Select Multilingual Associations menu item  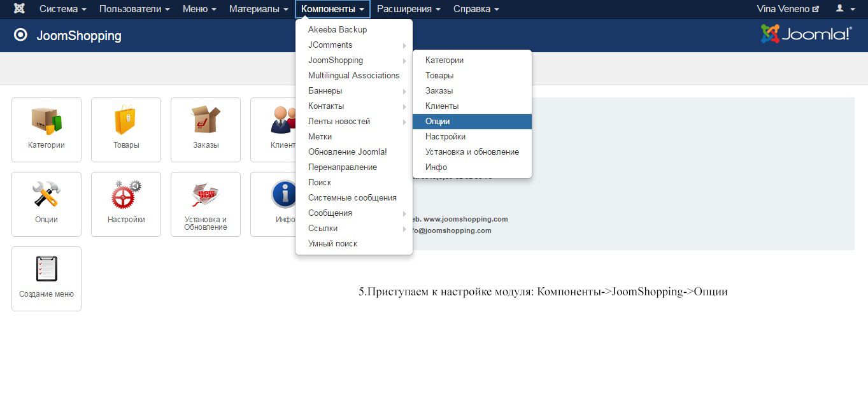pos(354,76)
